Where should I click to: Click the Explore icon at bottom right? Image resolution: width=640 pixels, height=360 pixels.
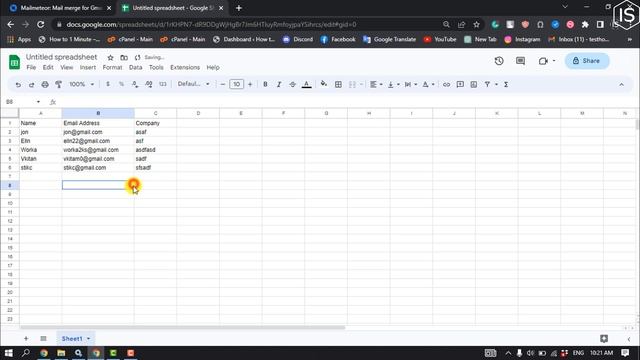[x=604, y=338]
